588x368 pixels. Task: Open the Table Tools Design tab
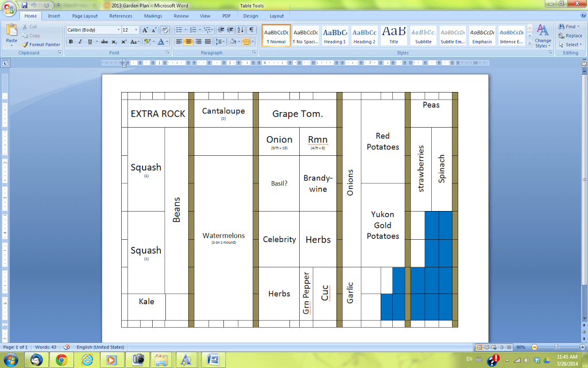(250, 16)
